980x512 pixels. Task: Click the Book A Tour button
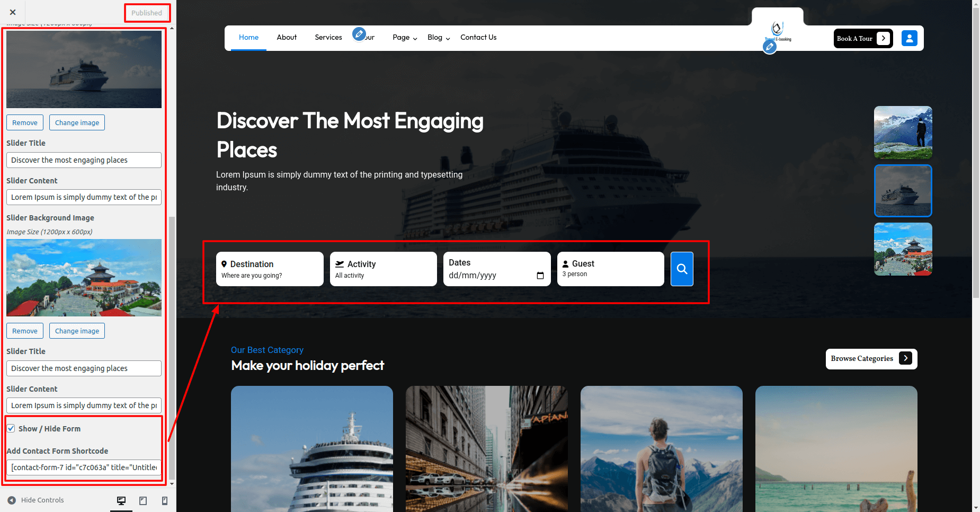(863, 38)
